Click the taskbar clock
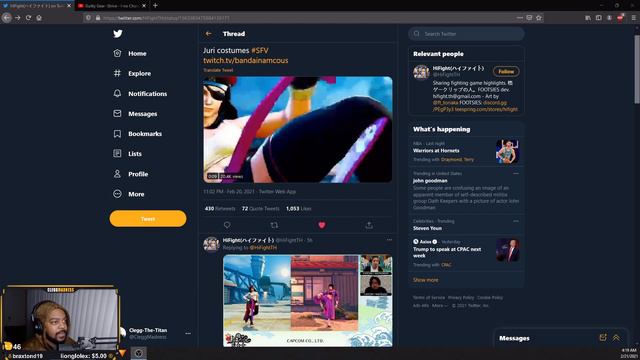Screen dimensions: 640x360 click(x=629, y=353)
